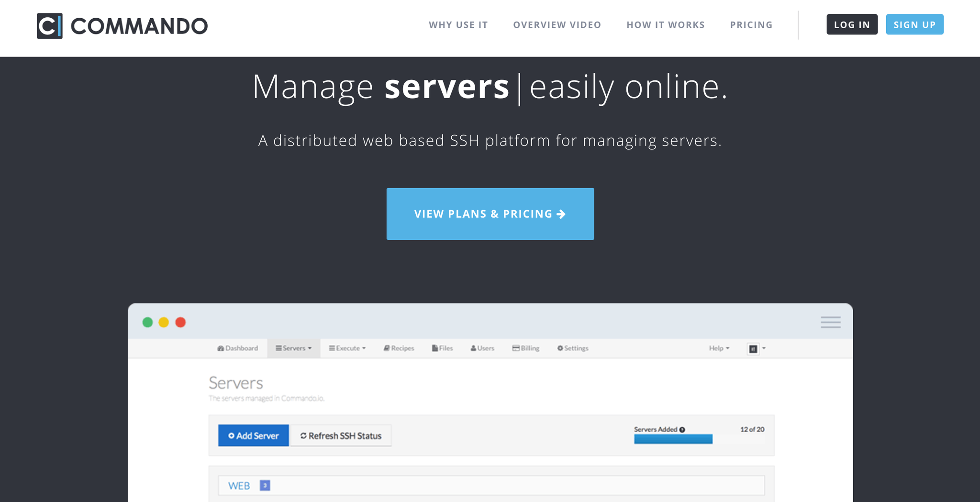Open the Recipes menu item

[399, 348]
